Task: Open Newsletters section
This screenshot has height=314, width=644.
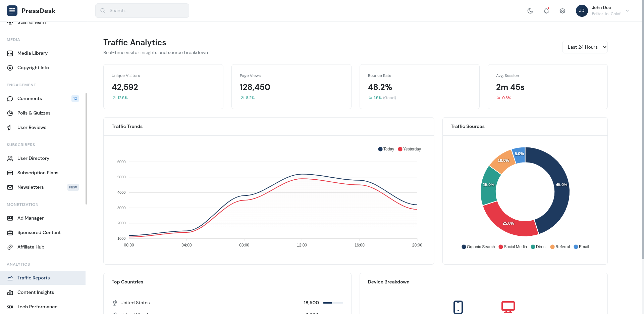Action: point(31,187)
